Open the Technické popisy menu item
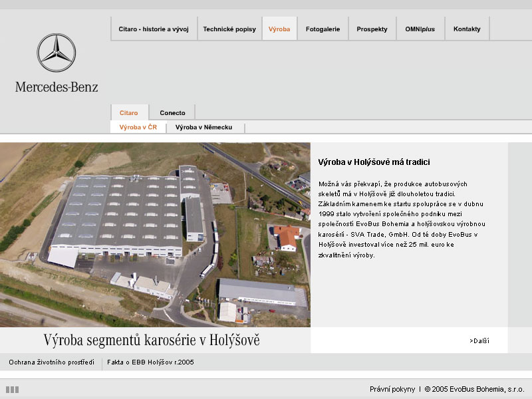This screenshot has height=399, width=532. [229, 29]
